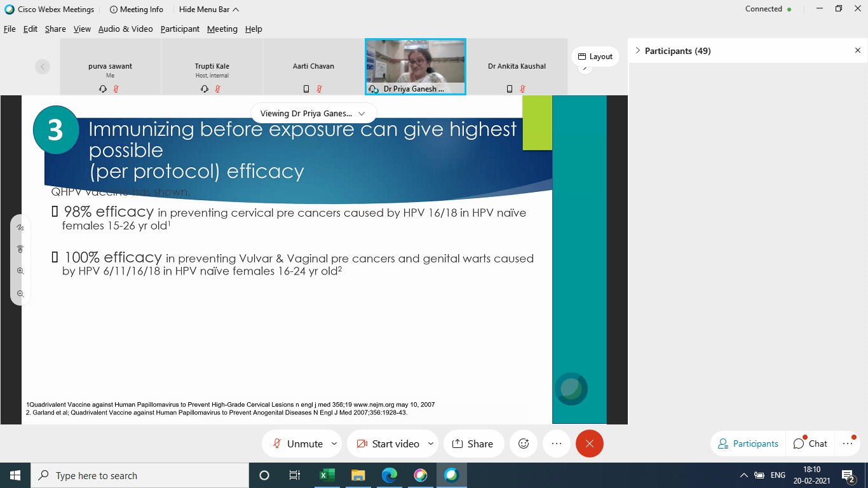Zoom out on shared content
The image size is (868, 488).
pos(20,294)
